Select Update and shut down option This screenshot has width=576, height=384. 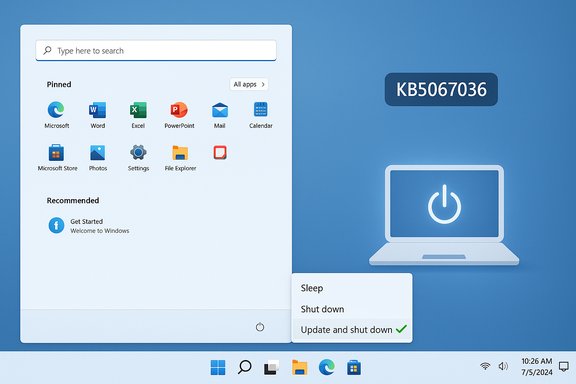352,330
